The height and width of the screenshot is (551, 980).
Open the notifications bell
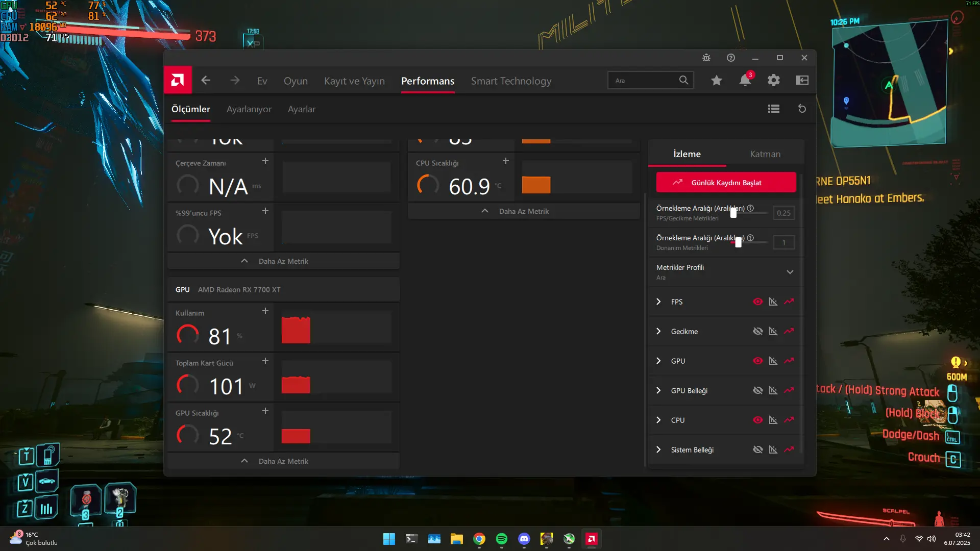pos(745,80)
